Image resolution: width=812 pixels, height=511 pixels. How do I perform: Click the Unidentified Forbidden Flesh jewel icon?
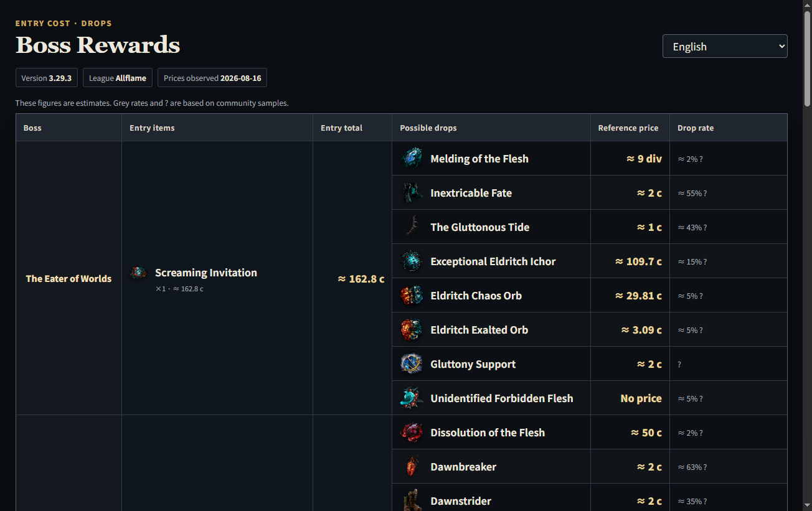click(412, 398)
